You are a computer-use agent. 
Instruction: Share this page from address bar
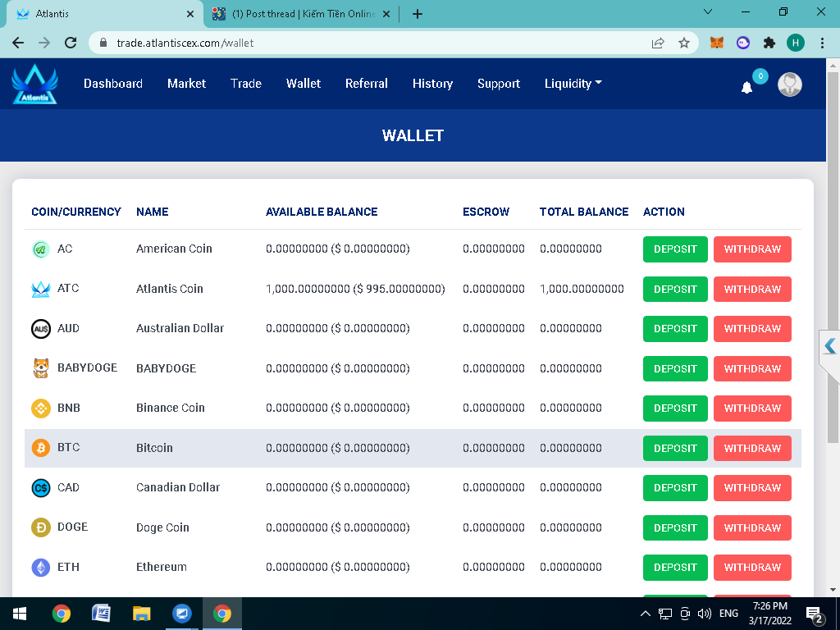658,43
